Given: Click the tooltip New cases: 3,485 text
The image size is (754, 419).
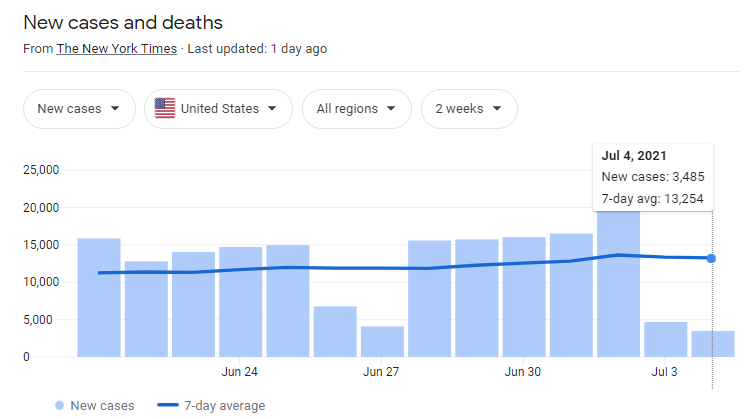Looking at the screenshot, I should pyautogui.click(x=653, y=177).
